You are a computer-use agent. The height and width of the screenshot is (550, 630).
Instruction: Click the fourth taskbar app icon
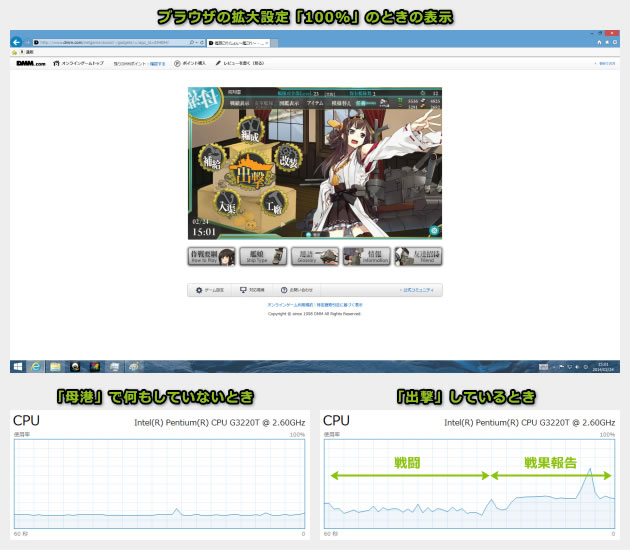click(x=75, y=366)
